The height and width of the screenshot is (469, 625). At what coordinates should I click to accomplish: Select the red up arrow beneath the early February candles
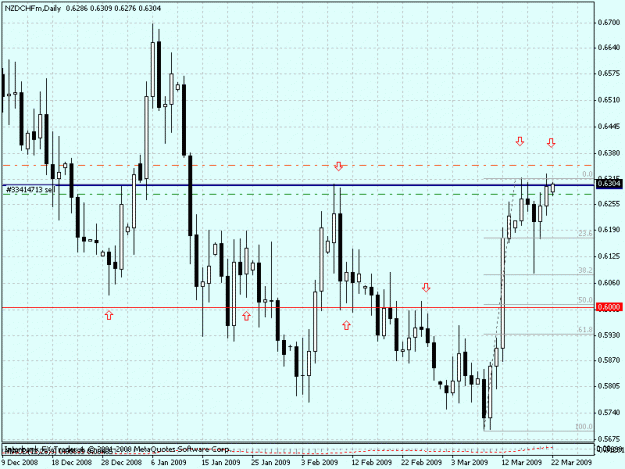pos(346,325)
